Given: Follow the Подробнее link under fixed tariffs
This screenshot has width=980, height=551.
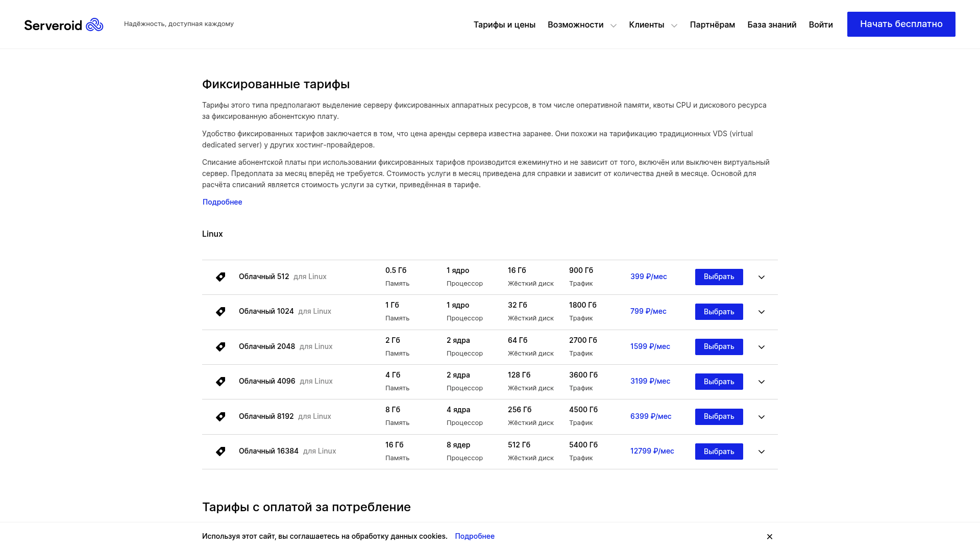Looking at the screenshot, I should [223, 202].
